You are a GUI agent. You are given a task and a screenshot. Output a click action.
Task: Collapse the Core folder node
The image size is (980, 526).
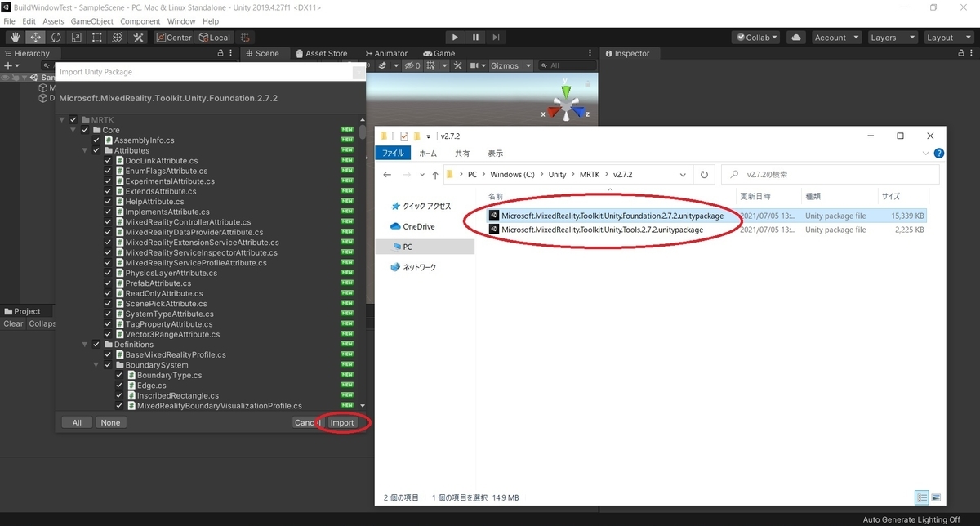pos(73,130)
